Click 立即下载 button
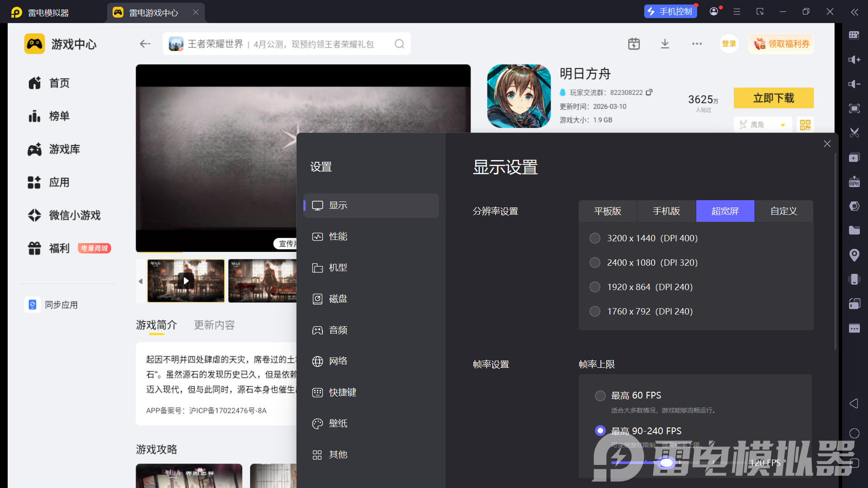 (773, 98)
